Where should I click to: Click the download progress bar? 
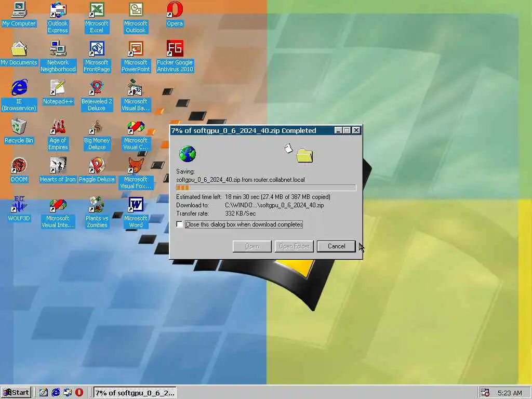click(x=266, y=188)
